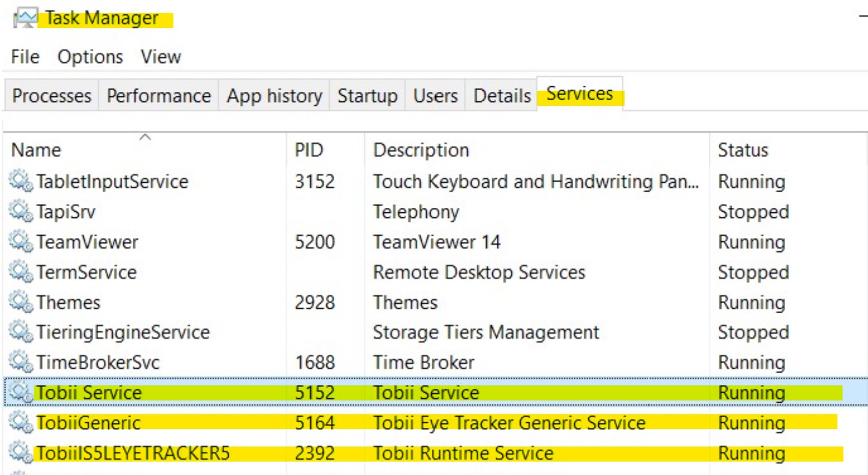This screenshot has height=475, width=868.
Task: Click the TimeBrokerSvc gear icon
Action: click(x=21, y=362)
